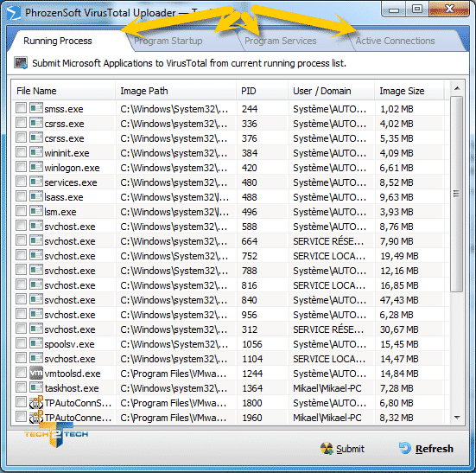Click image size 16,85 MB
476x473 pixels.
[x=399, y=285]
